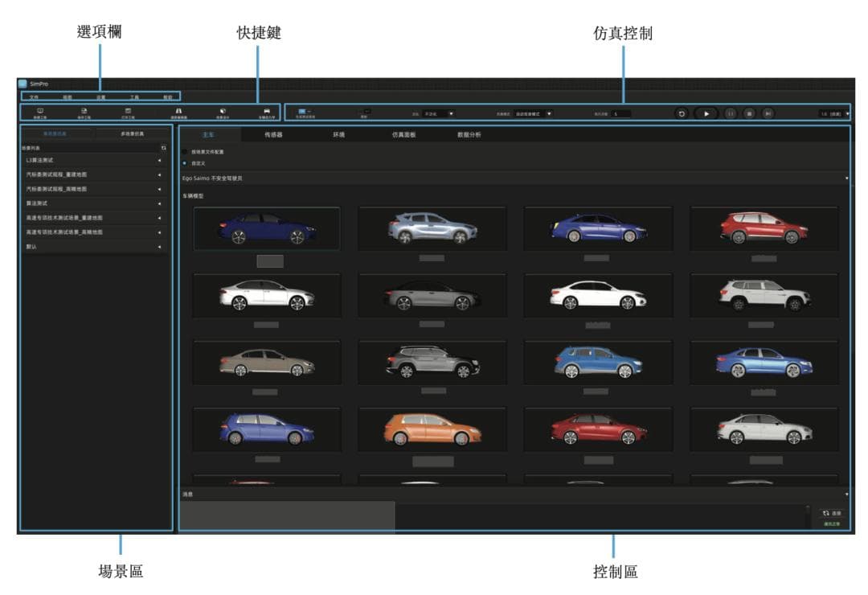Screen dimensions: 868x595
Task: Switch to the 传感器 tab
Action: click(x=274, y=135)
